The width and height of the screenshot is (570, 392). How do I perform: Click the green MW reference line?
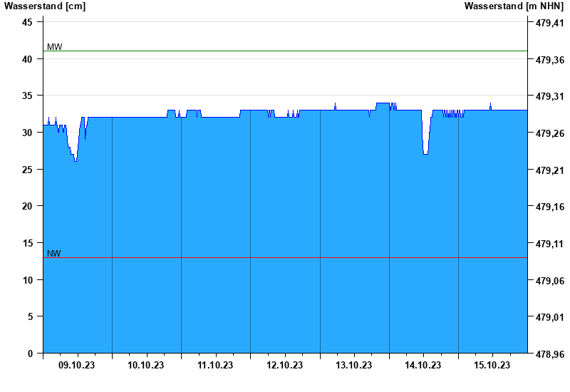click(x=286, y=51)
